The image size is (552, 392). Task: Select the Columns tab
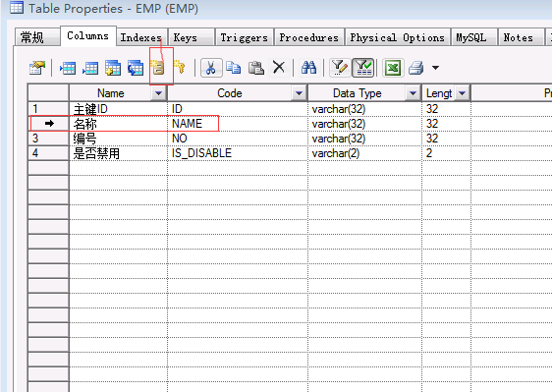coord(88,36)
